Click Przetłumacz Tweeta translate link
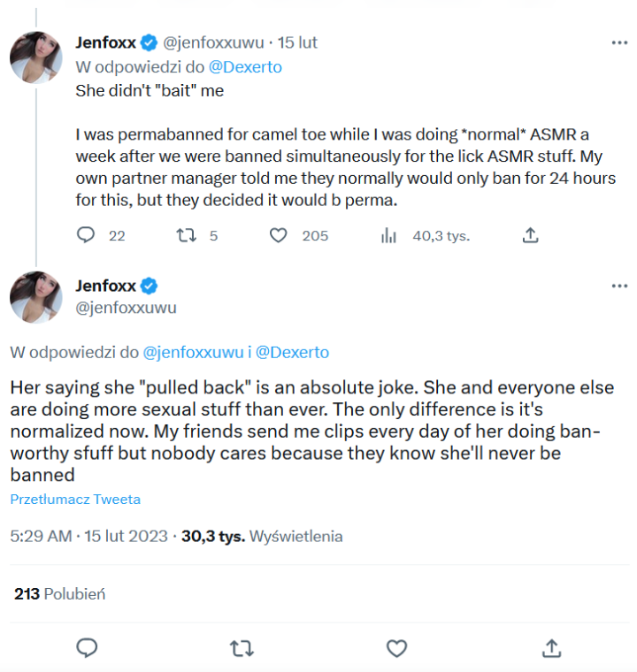 pyautogui.click(x=75, y=500)
